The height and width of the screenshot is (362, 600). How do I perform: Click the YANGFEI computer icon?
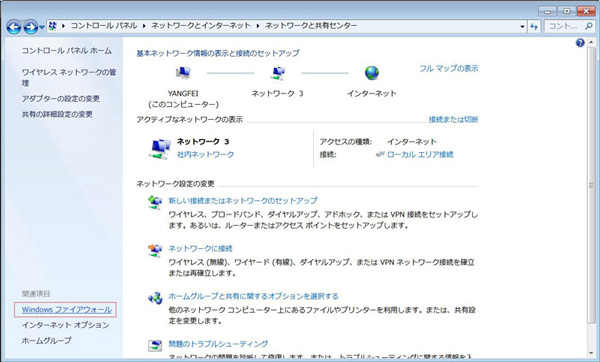pyautogui.click(x=183, y=72)
